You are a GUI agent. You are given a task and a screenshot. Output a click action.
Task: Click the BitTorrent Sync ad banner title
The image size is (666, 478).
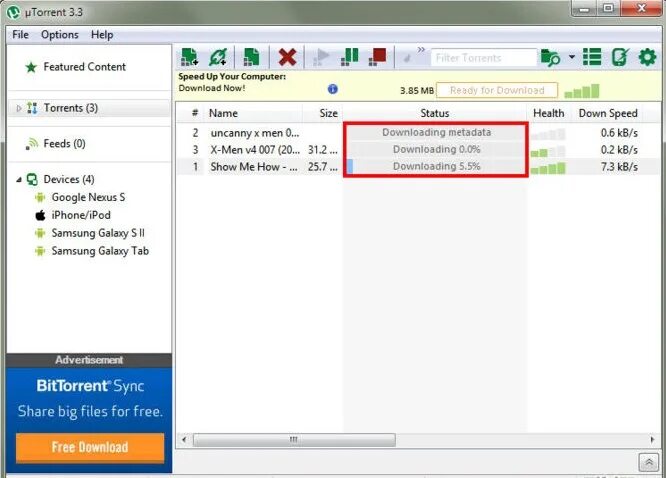coord(90,386)
